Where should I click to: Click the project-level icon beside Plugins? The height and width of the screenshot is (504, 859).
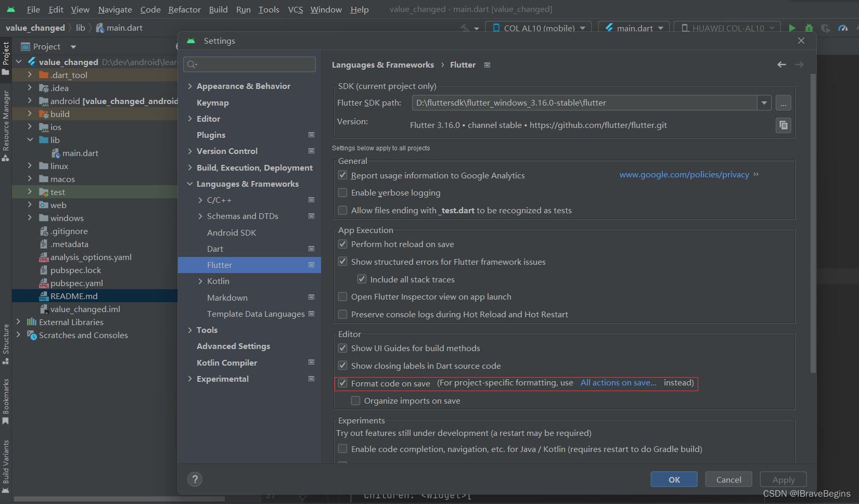(x=311, y=135)
